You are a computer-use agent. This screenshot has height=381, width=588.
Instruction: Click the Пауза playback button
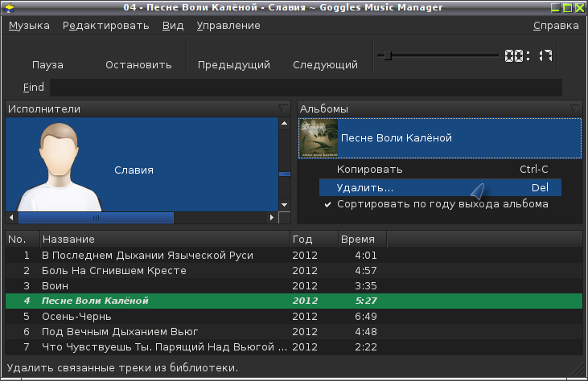pyautogui.click(x=47, y=65)
